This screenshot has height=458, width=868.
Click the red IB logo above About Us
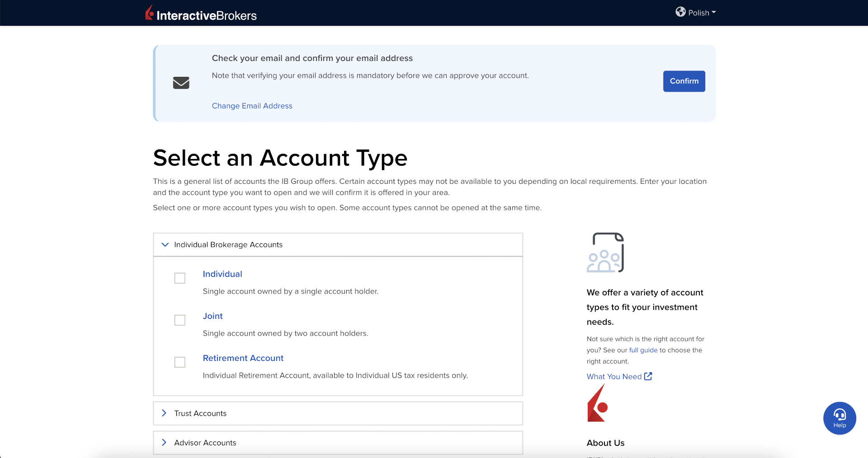(597, 403)
